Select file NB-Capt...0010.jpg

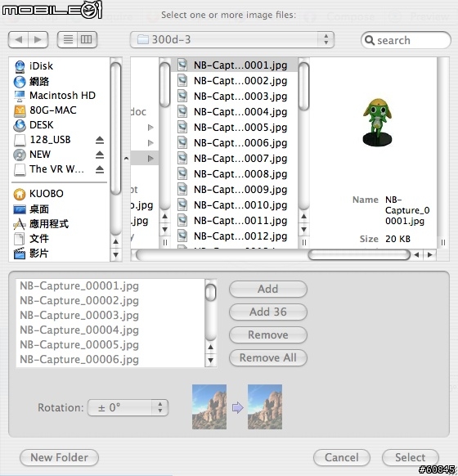(234, 205)
